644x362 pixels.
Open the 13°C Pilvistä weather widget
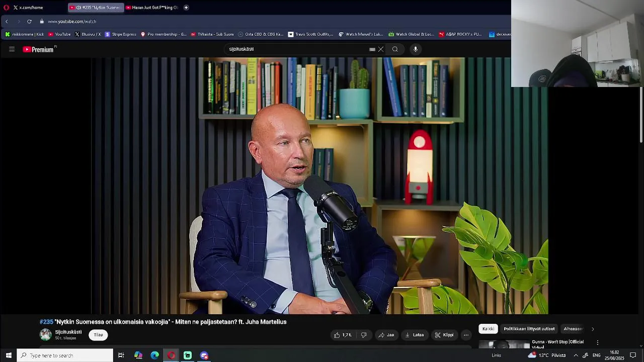click(x=547, y=355)
